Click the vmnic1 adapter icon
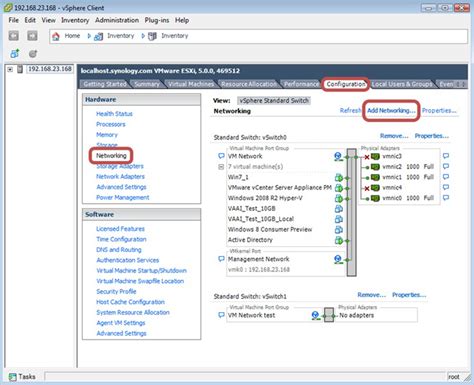Screen dimensions: 474x385 tap(375, 177)
